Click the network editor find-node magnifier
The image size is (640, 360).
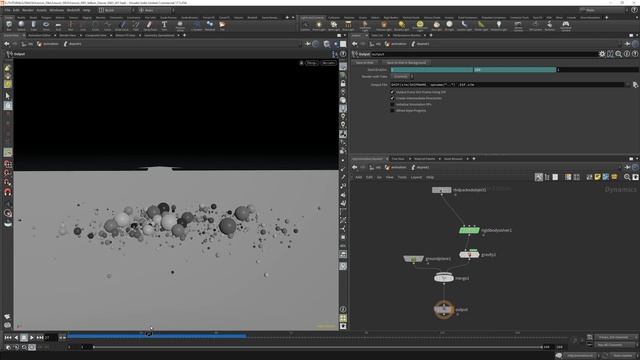[x=627, y=177]
